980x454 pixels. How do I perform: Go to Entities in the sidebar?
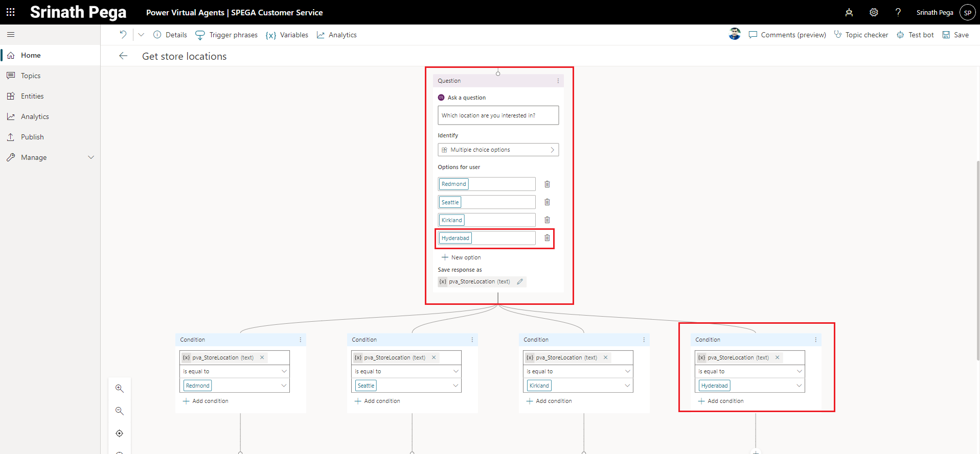(32, 96)
